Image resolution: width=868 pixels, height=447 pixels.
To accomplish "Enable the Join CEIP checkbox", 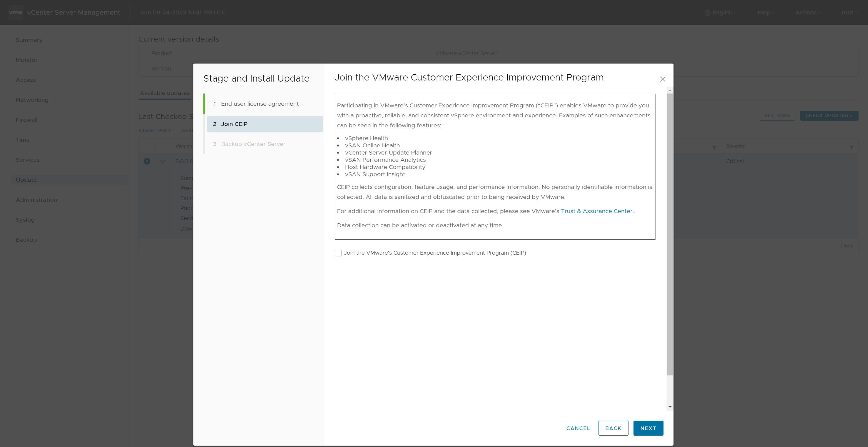I will click(338, 253).
